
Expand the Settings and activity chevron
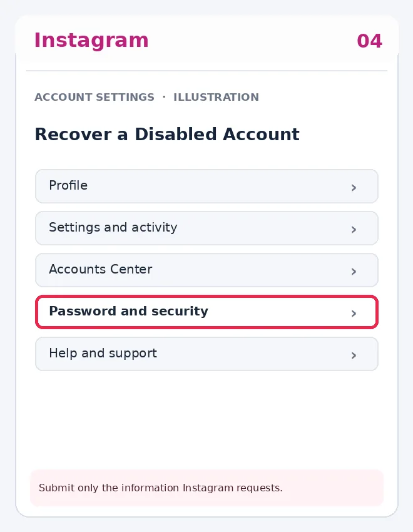354,230
